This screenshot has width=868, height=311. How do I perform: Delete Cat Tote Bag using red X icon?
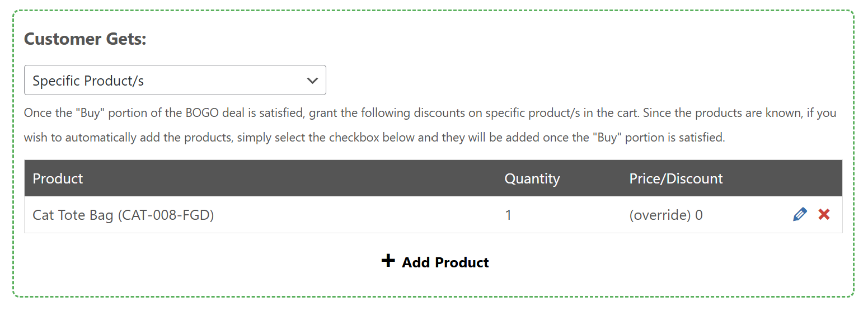point(824,214)
